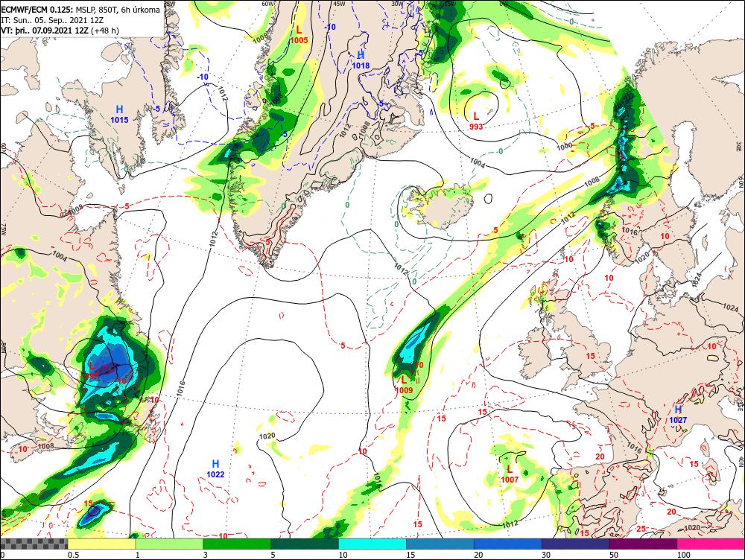
Task: Click the green 3–5 mm legend swatch
Action: [237, 544]
